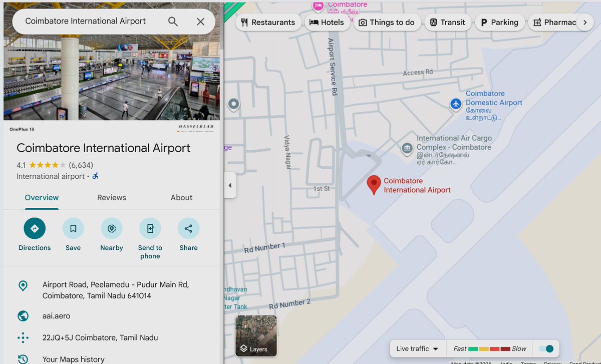The image size is (601, 364).
Task: Click the Vidya Nagar label
Action: click(287, 152)
